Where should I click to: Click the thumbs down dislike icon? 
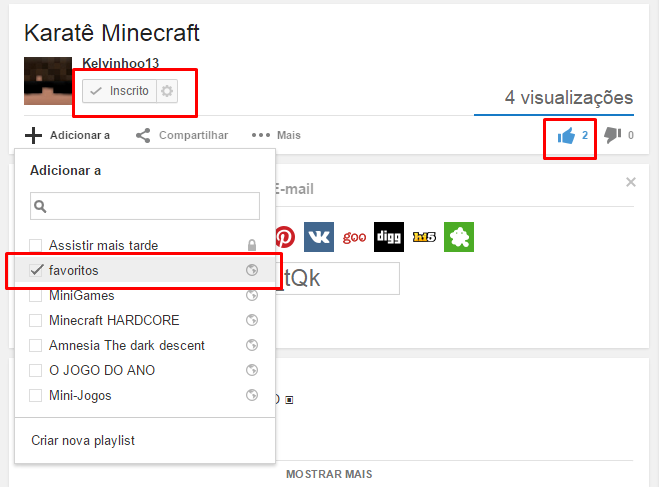click(x=612, y=135)
